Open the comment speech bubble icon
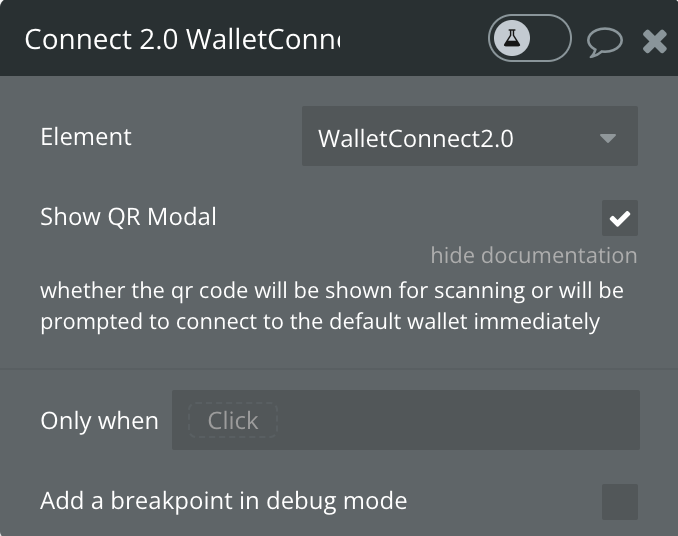The width and height of the screenshot is (678, 536). [604, 42]
